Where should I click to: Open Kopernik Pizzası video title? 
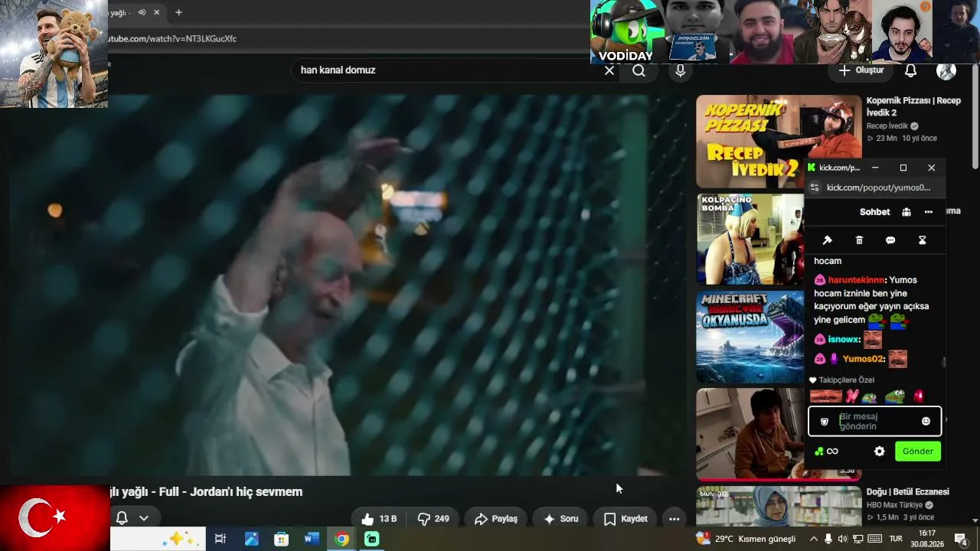tap(913, 106)
